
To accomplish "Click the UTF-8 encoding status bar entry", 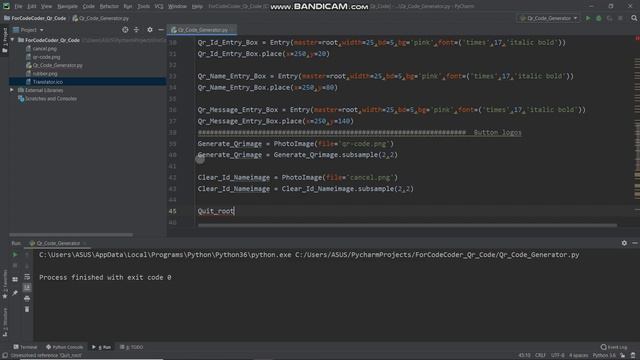I will click(x=558, y=356).
